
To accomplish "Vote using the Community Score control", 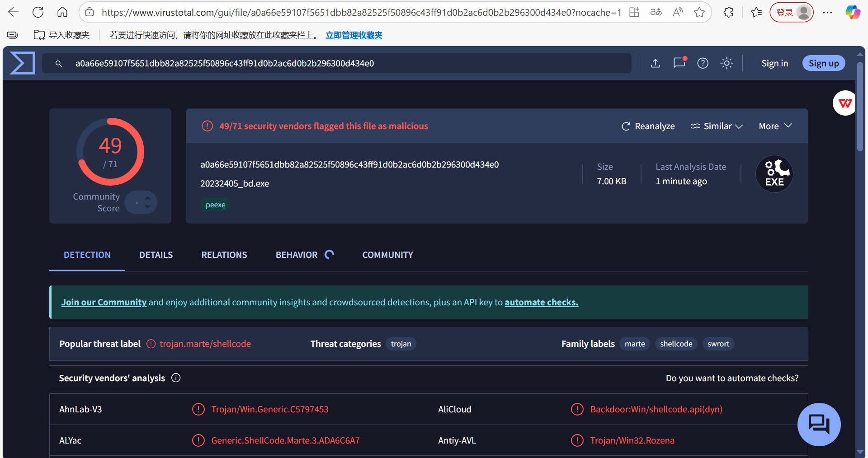I will tap(141, 202).
